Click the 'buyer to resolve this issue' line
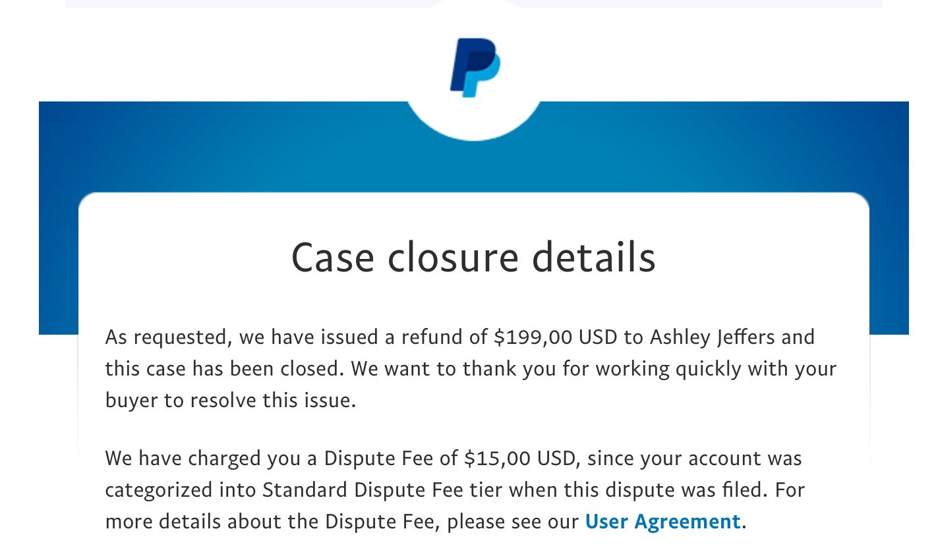Screen dimensions: 936x560 pos(231,401)
